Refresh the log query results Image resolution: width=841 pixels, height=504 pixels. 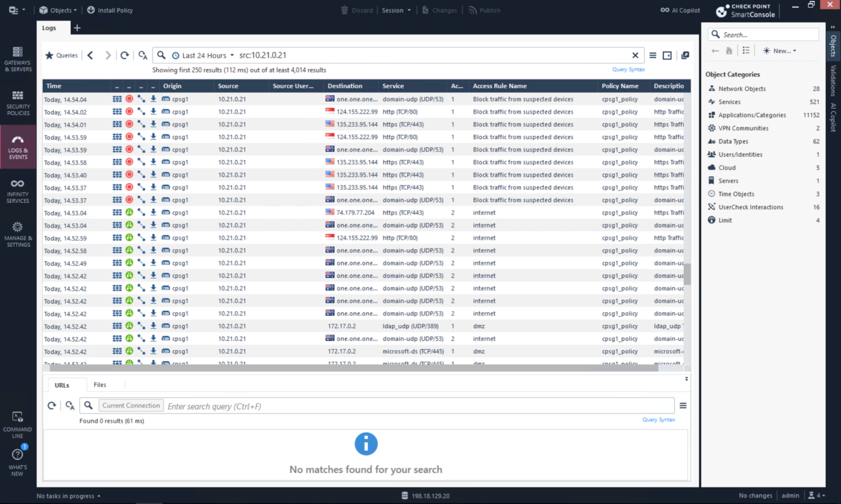(x=125, y=56)
